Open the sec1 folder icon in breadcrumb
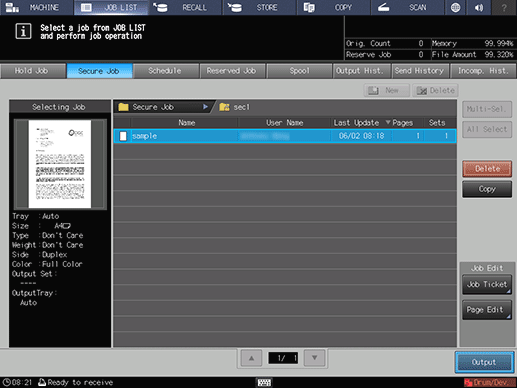 [x=224, y=107]
